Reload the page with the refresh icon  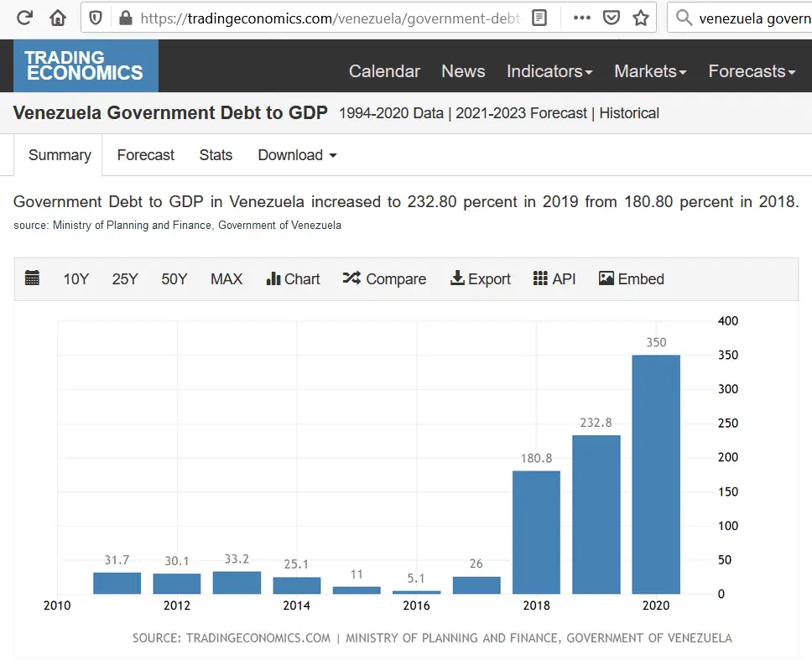(x=24, y=18)
